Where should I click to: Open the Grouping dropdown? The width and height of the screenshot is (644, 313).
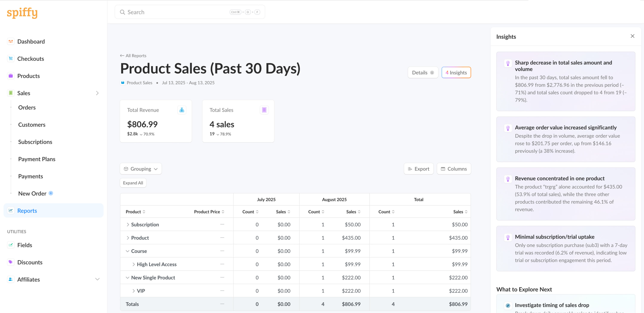[x=141, y=169]
